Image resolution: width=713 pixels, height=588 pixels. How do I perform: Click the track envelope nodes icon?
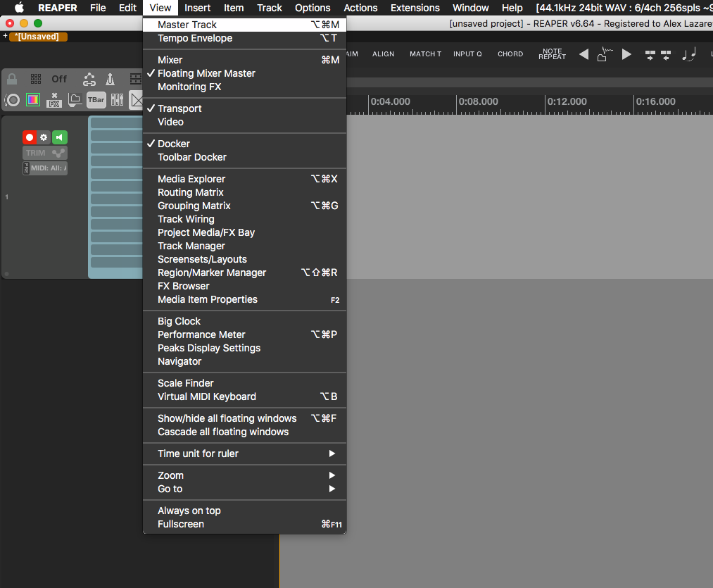pyautogui.click(x=58, y=153)
